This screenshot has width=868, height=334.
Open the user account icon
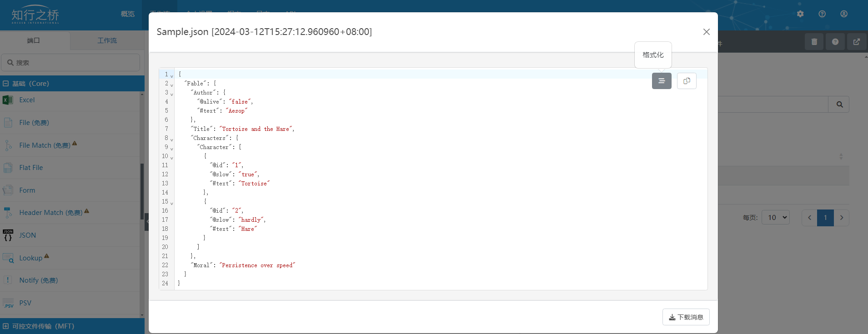[x=844, y=14]
